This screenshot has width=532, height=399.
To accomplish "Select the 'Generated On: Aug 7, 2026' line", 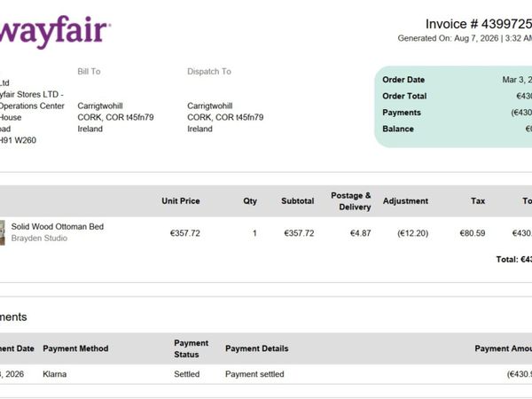I will (x=465, y=38).
